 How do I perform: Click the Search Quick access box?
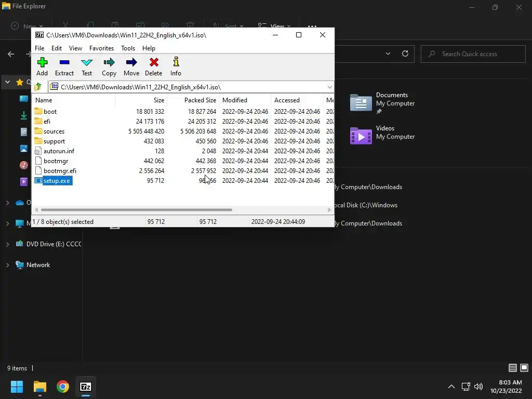point(473,54)
